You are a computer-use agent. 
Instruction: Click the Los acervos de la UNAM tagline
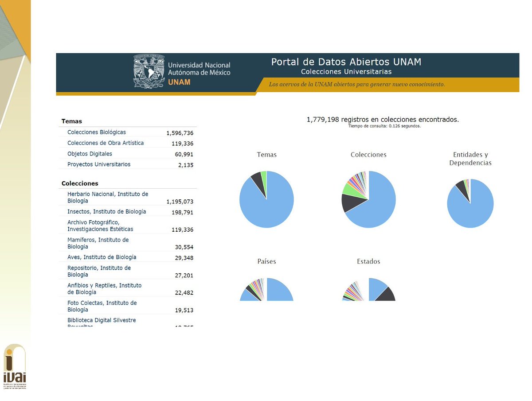pyautogui.click(x=357, y=84)
